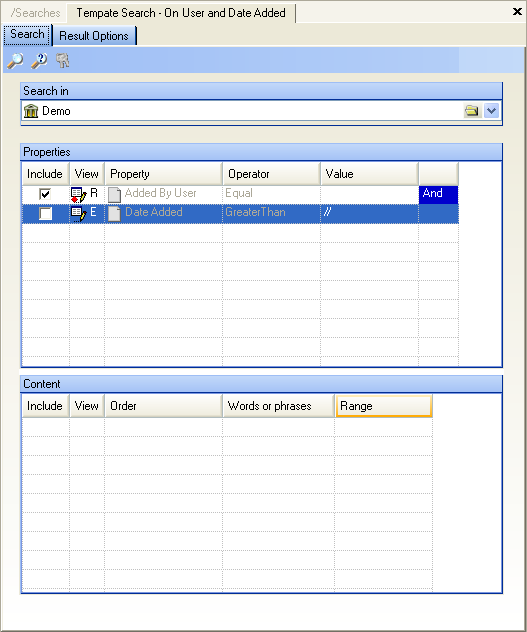The image size is (527, 632).
Task: Click document icon beside Date Added
Action: click(115, 214)
